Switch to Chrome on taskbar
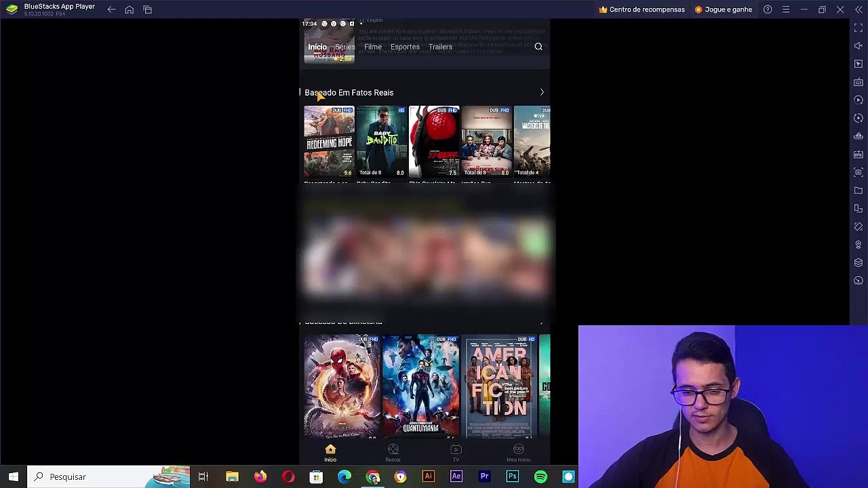The height and width of the screenshot is (488, 868). (x=372, y=476)
